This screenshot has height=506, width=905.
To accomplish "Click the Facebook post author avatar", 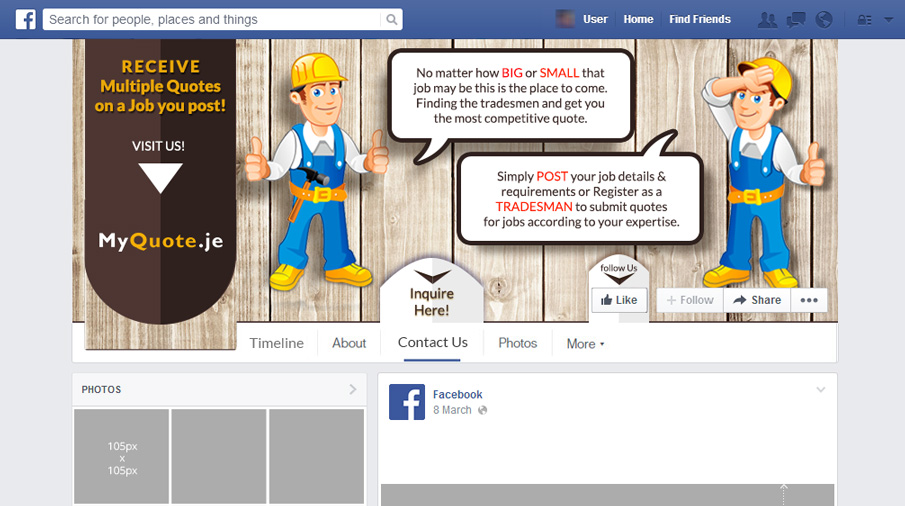I will [x=407, y=402].
